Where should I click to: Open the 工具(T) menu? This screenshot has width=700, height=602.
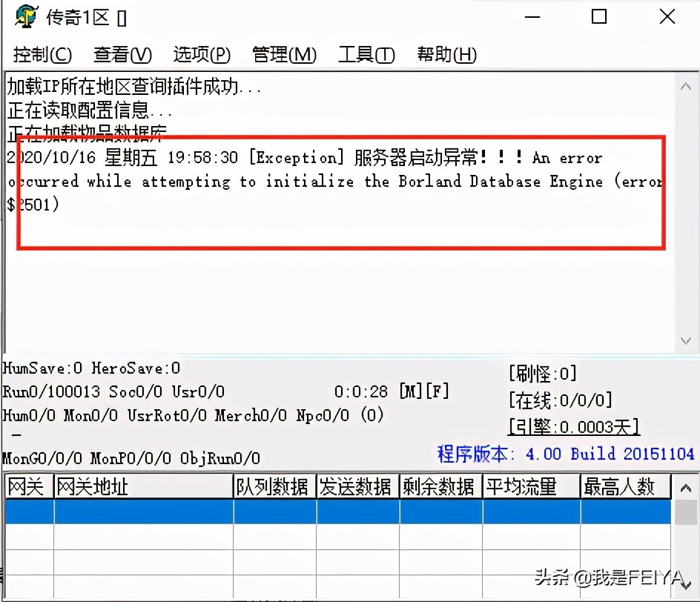click(366, 54)
